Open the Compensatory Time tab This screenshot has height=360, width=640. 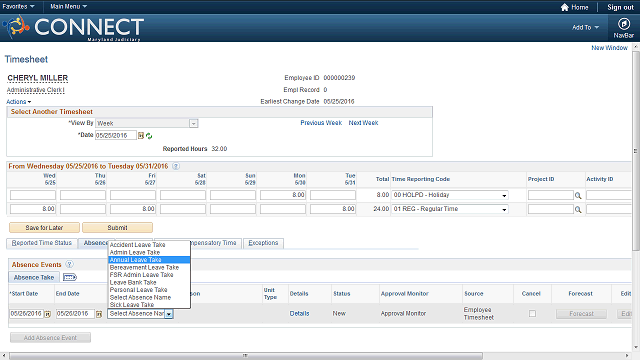click(x=216, y=243)
